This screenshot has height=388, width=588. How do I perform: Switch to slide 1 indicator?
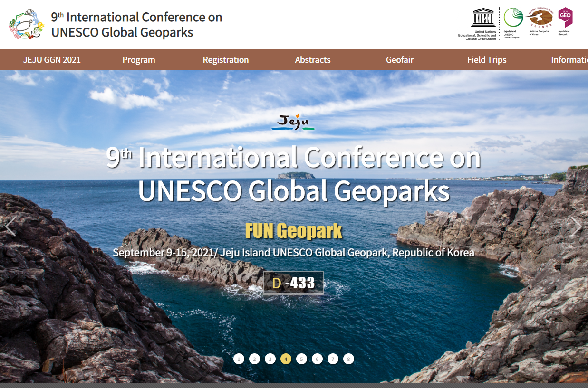point(239,359)
